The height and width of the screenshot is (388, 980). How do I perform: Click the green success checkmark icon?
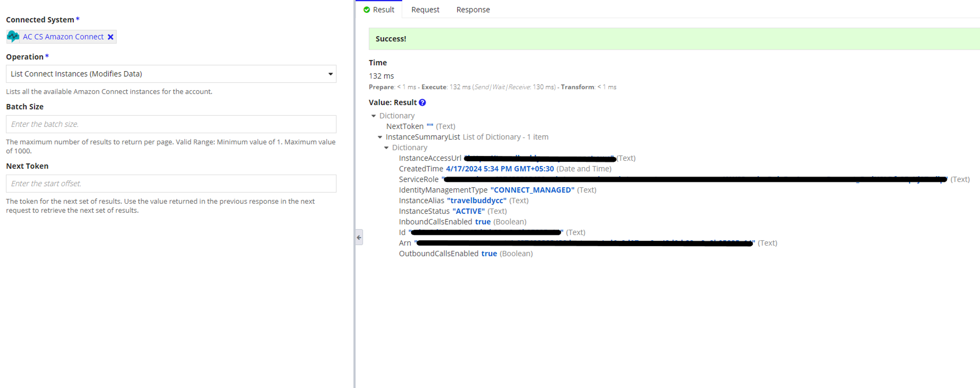point(367,9)
